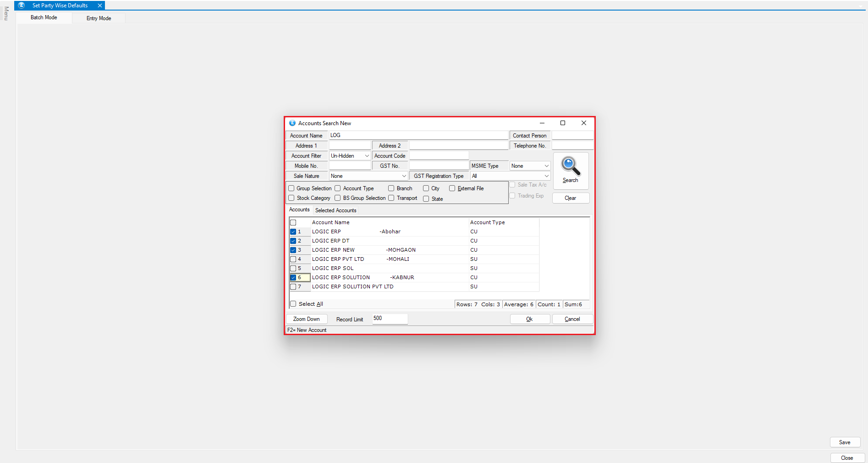Tick the Select All checkbox
This screenshot has width=868, height=463.
tap(293, 304)
